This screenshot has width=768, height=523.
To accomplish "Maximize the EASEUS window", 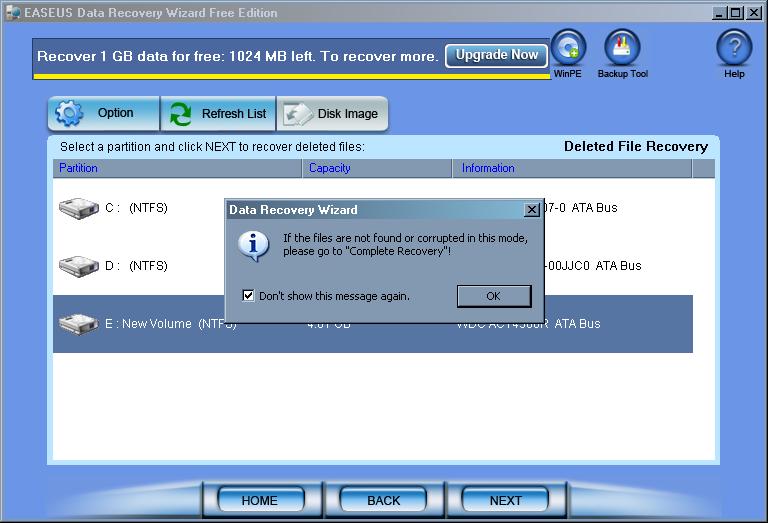I will (735, 13).
